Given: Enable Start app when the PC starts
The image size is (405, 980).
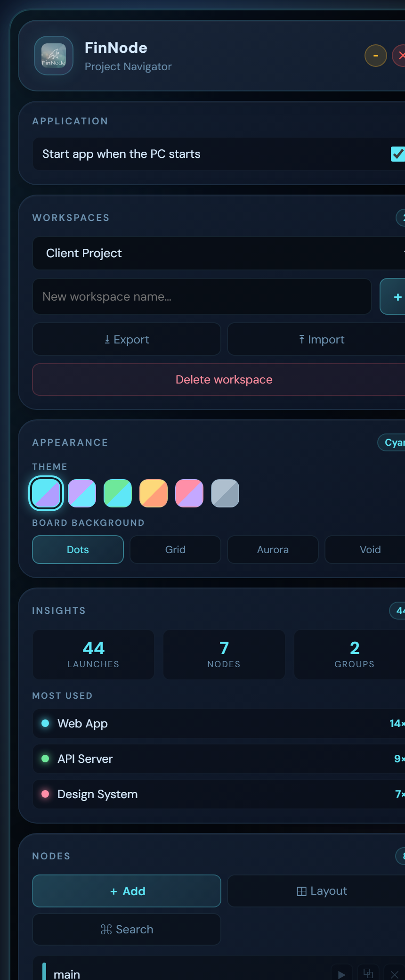Looking at the screenshot, I should [397, 154].
